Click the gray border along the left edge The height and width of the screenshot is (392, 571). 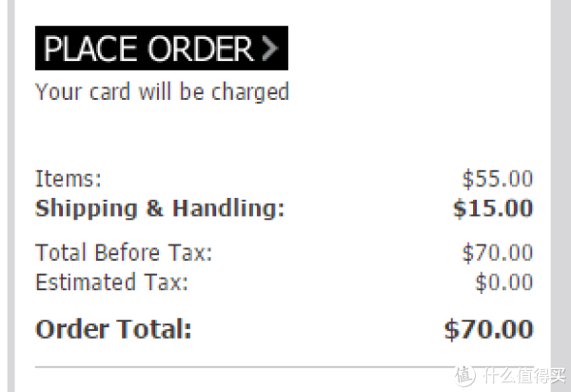(x=10, y=196)
